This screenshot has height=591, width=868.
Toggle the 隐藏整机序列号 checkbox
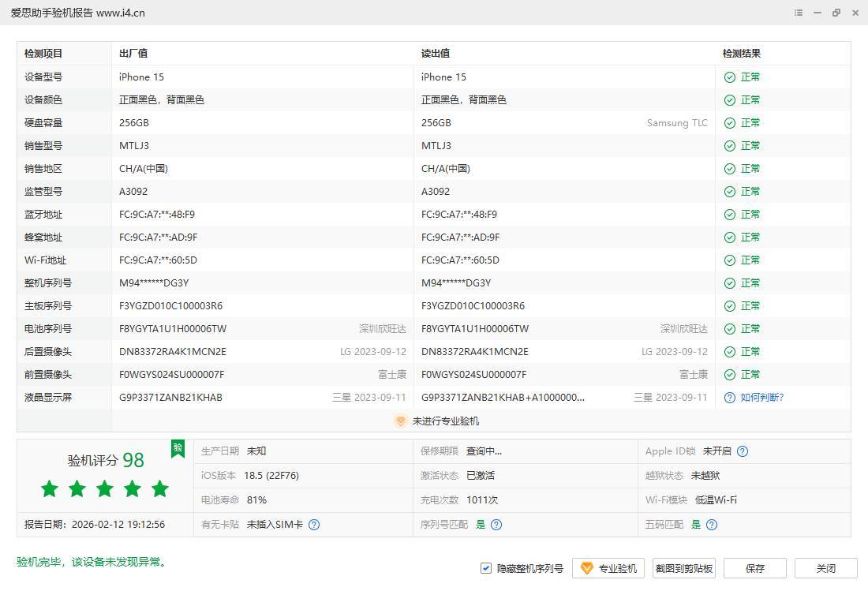coord(486,568)
